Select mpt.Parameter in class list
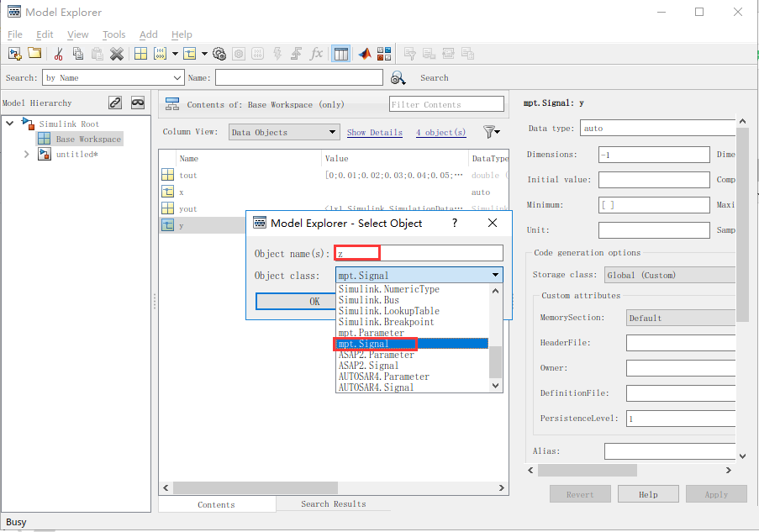 pyautogui.click(x=413, y=333)
